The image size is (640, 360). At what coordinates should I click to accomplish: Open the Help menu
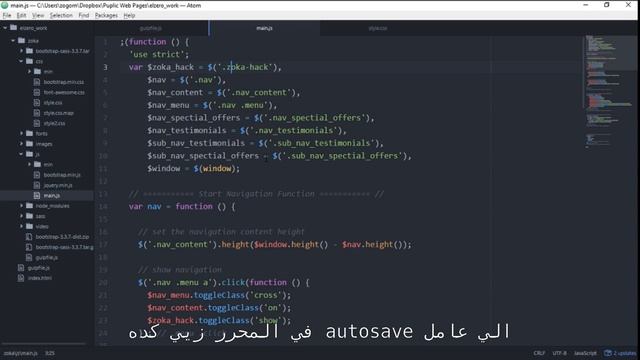tap(129, 16)
